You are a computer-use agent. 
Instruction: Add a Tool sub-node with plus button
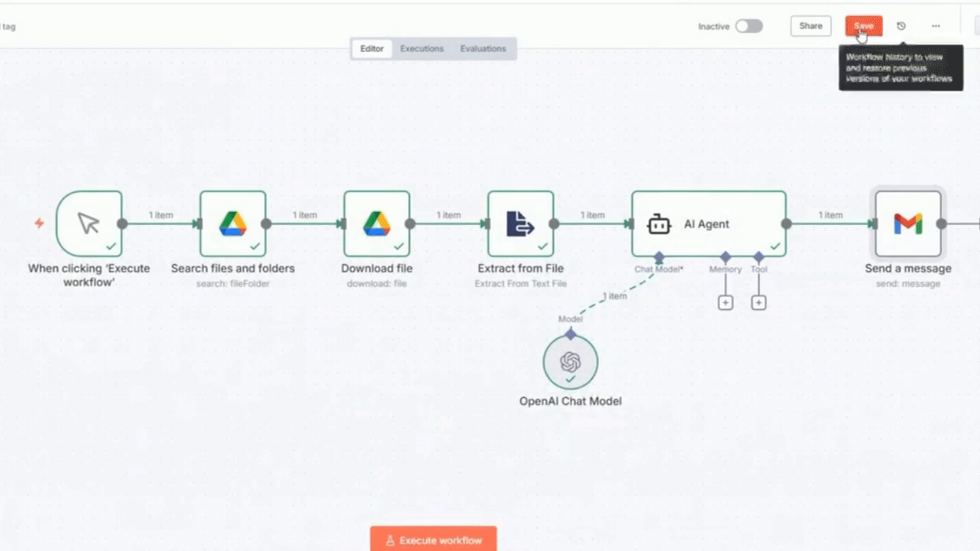point(758,303)
